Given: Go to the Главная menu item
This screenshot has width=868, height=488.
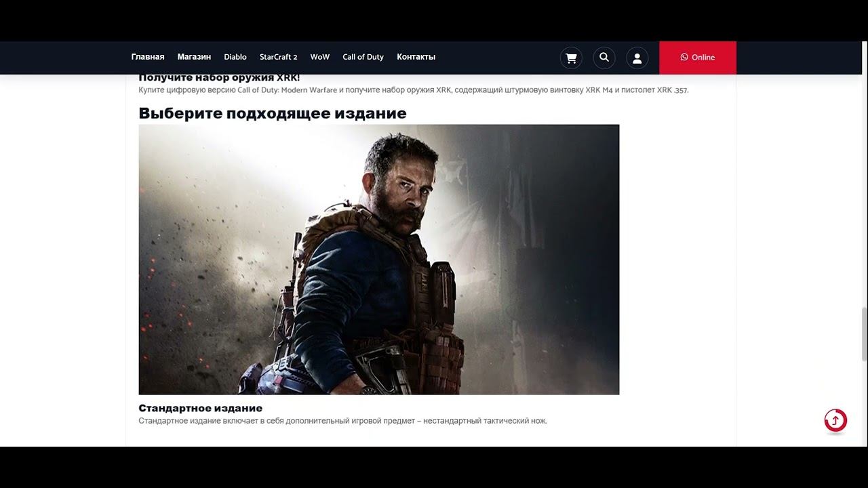Looking at the screenshot, I should coord(148,57).
